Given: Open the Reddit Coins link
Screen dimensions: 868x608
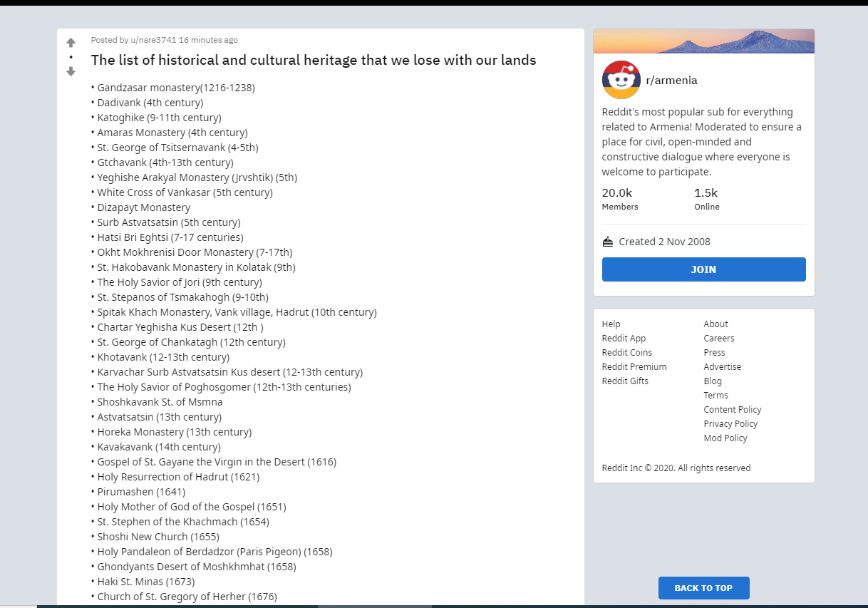Looking at the screenshot, I should pyautogui.click(x=626, y=352).
